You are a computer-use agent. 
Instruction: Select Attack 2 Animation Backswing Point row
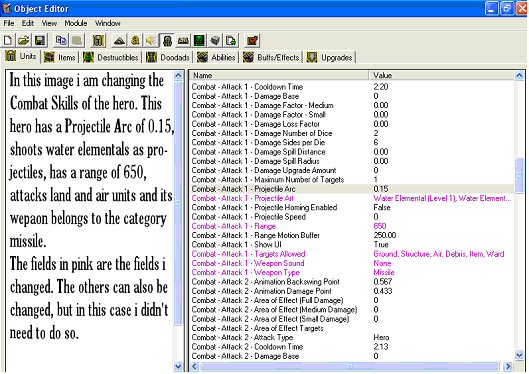(x=352, y=282)
